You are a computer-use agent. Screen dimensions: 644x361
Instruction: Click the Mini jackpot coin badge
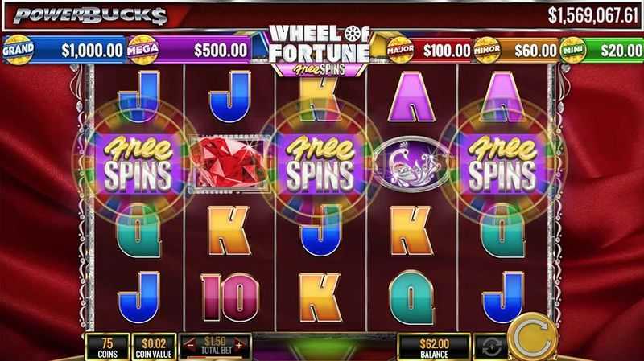pyautogui.click(x=572, y=50)
